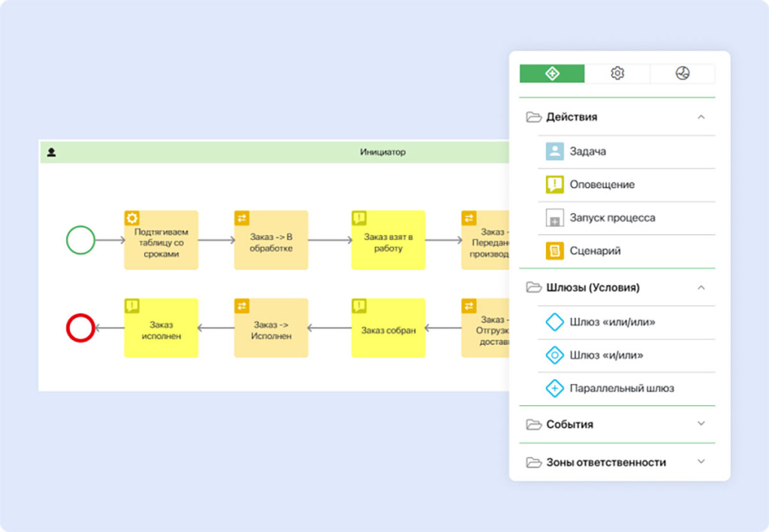Image resolution: width=769 pixels, height=532 pixels.
Task: Select the Заказ собран notification block
Action: pos(388,329)
